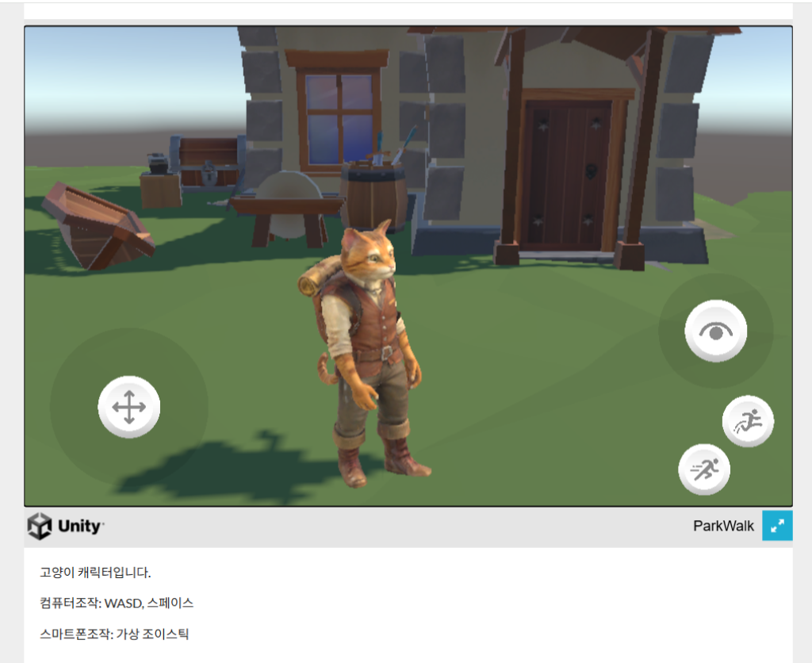This screenshot has width=812, height=663.
Task: Click the wooden storage chest by the wall
Action: 209,163
